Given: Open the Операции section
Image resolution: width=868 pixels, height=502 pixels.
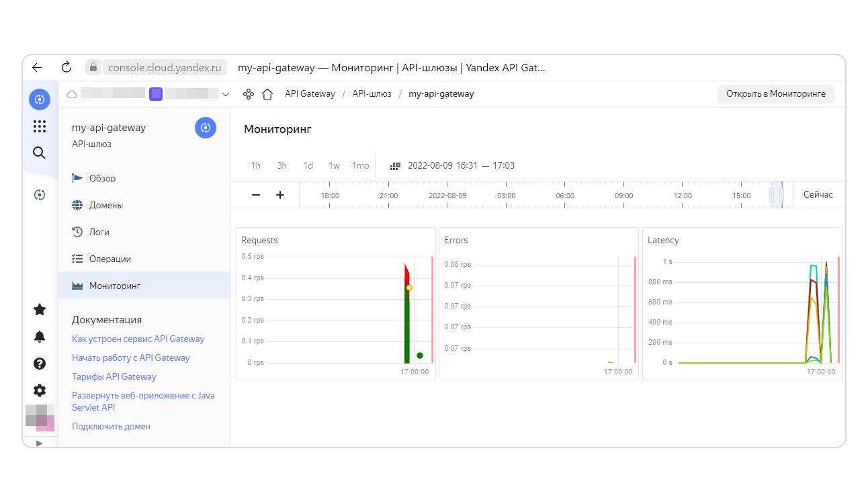Looking at the screenshot, I should (144, 259).
